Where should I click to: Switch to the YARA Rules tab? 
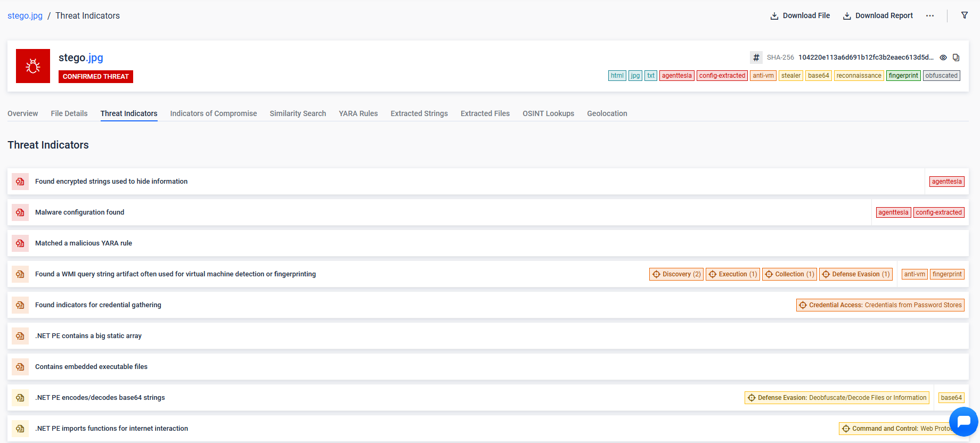pyautogui.click(x=358, y=113)
